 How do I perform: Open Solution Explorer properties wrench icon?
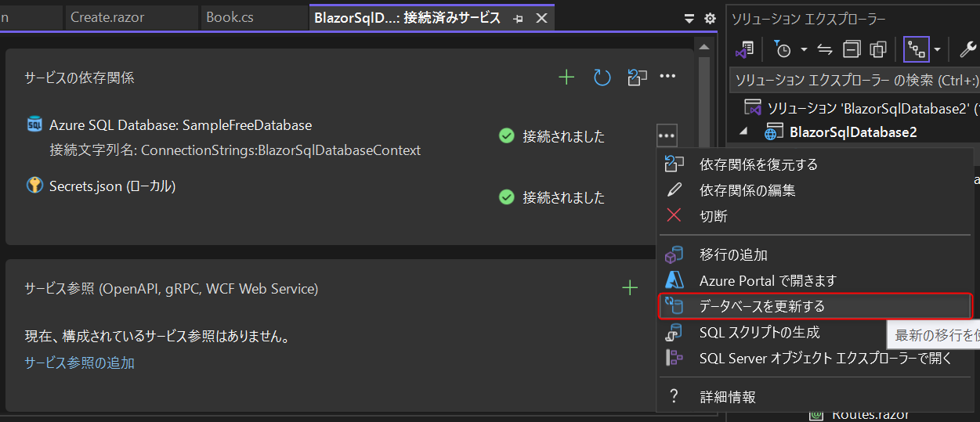967,50
